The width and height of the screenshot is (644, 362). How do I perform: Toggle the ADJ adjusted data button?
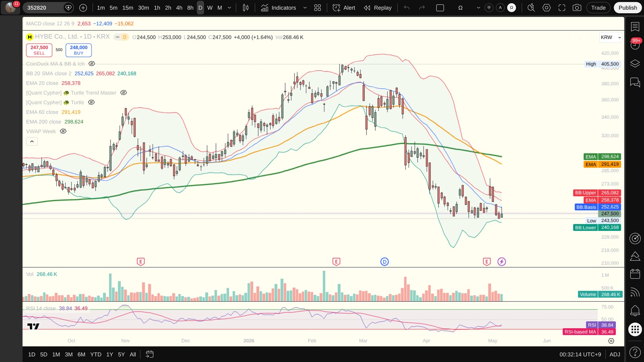[x=615, y=354]
